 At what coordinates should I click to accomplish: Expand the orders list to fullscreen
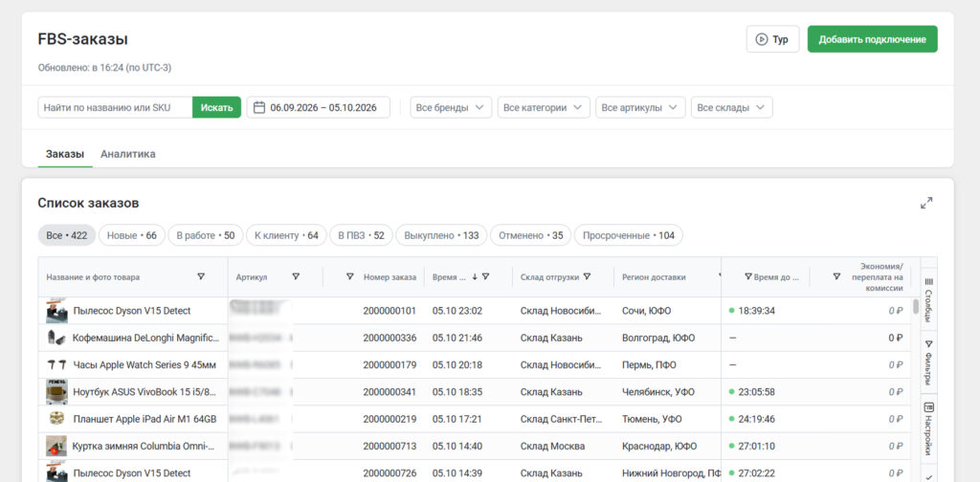click(x=926, y=203)
